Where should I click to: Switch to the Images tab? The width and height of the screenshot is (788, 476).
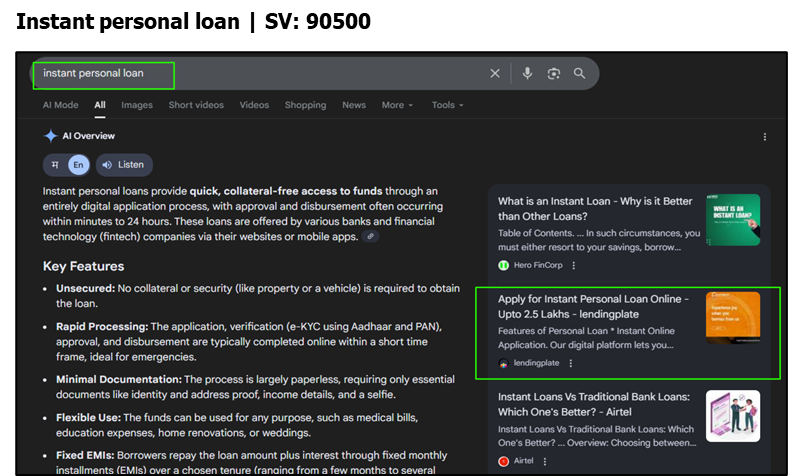pos(137,105)
